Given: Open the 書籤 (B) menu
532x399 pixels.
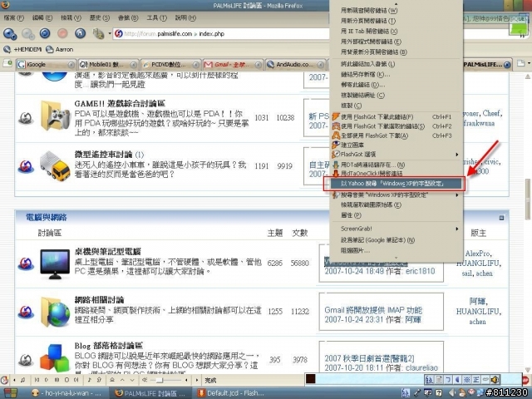Looking at the screenshot, I should (x=128, y=17).
